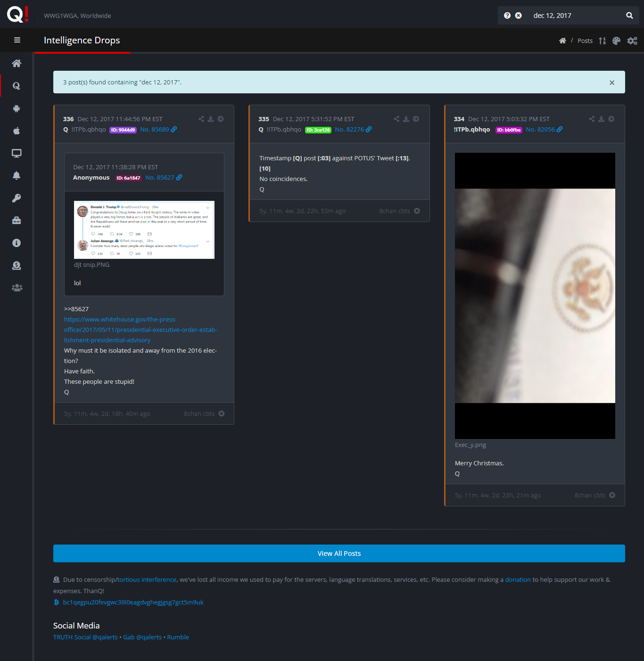
Task: Download post 335
Action: point(406,119)
